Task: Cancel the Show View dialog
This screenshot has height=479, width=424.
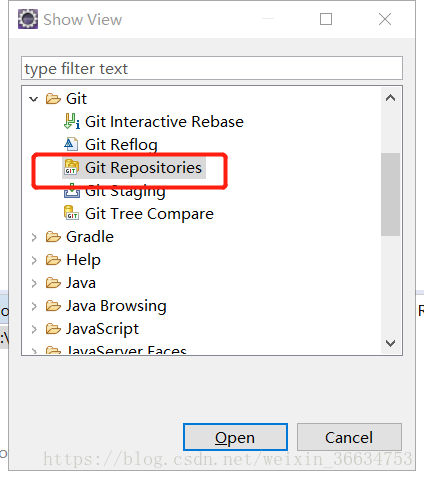Action: (x=349, y=437)
